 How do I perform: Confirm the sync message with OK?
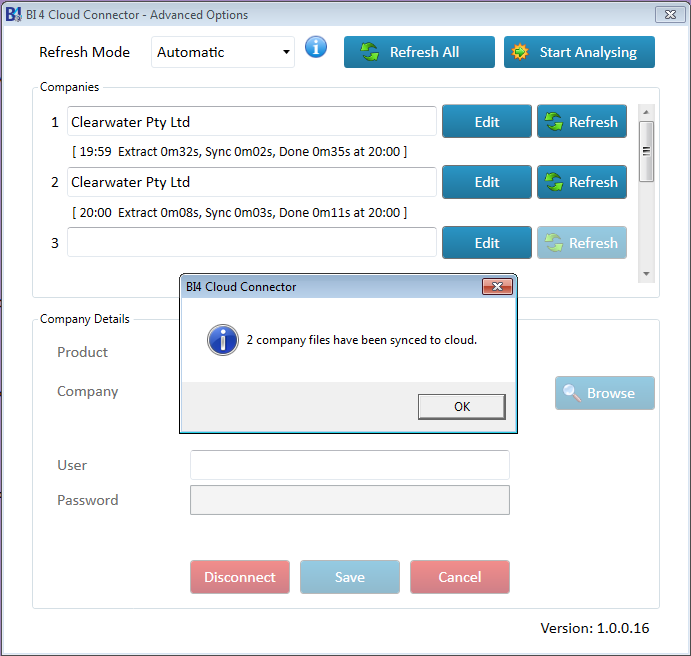pyautogui.click(x=461, y=406)
